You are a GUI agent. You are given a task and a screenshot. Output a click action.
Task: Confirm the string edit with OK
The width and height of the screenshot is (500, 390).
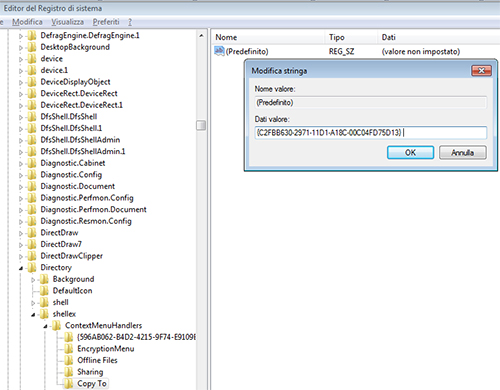click(x=410, y=153)
